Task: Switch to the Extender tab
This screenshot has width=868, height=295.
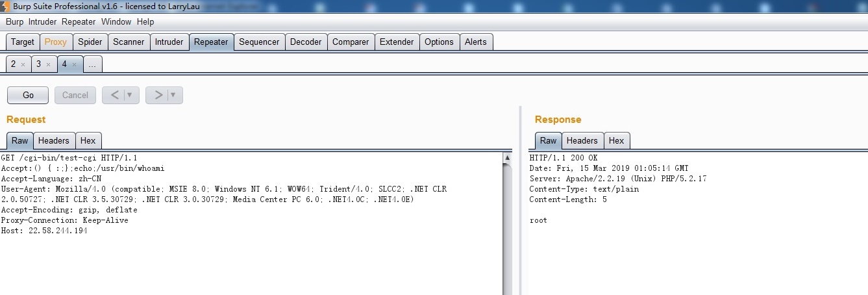Action: (x=397, y=42)
